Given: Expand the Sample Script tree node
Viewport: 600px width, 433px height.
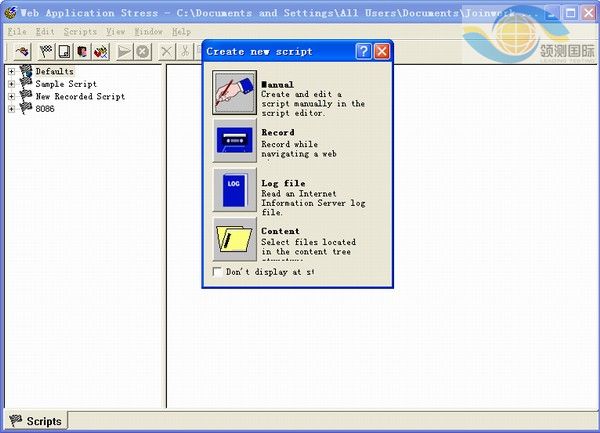Looking at the screenshot, I should pos(11,84).
